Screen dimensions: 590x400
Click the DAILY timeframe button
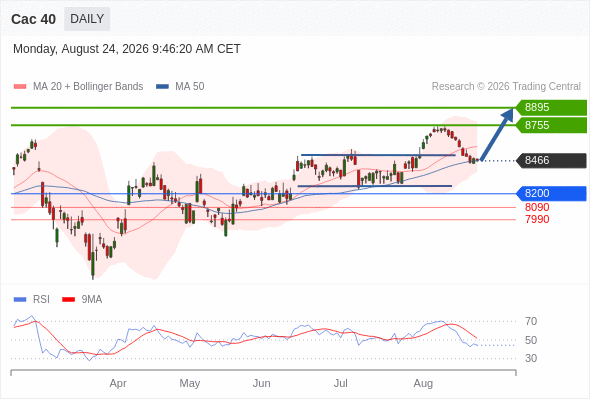point(87,19)
